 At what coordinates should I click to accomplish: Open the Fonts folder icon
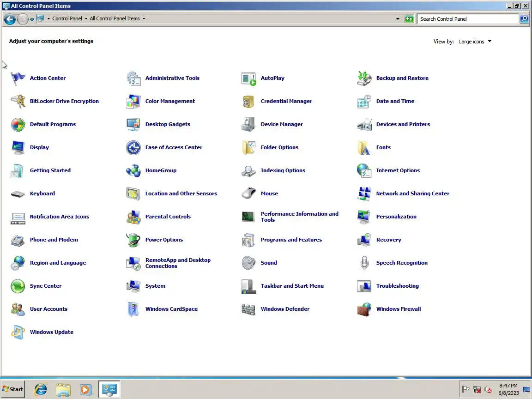coord(364,148)
